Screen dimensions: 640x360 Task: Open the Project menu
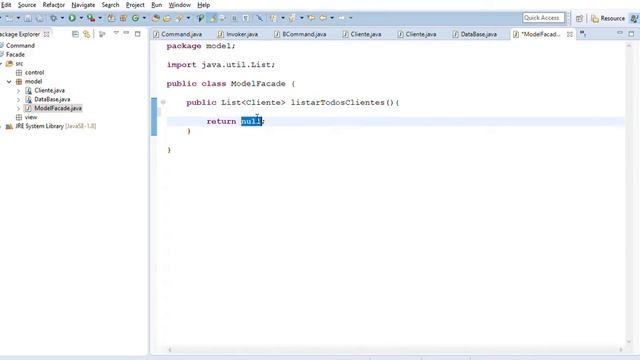click(x=135, y=5)
